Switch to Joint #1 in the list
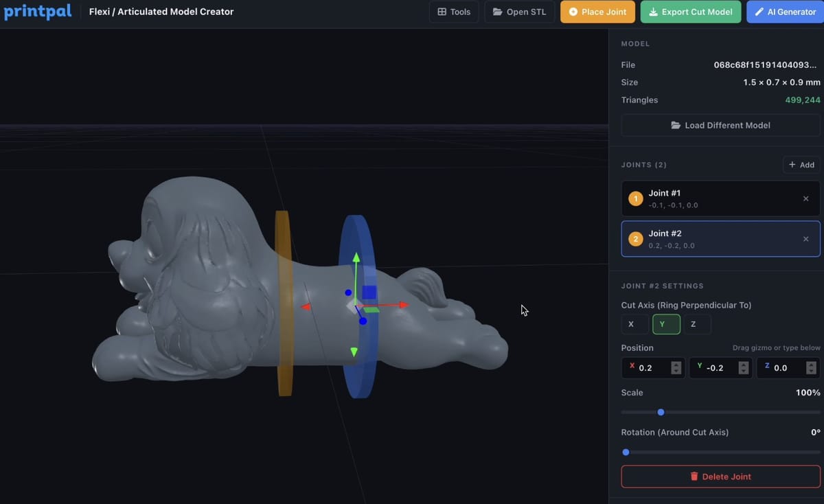The width and height of the screenshot is (824, 504). [x=707, y=198]
